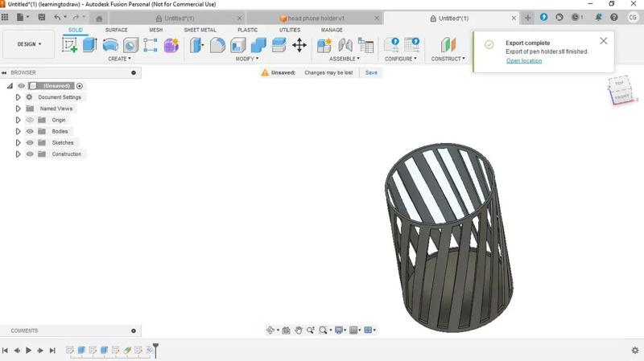Go to the Home tab icon
The image size is (644, 361).
click(x=99, y=18)
